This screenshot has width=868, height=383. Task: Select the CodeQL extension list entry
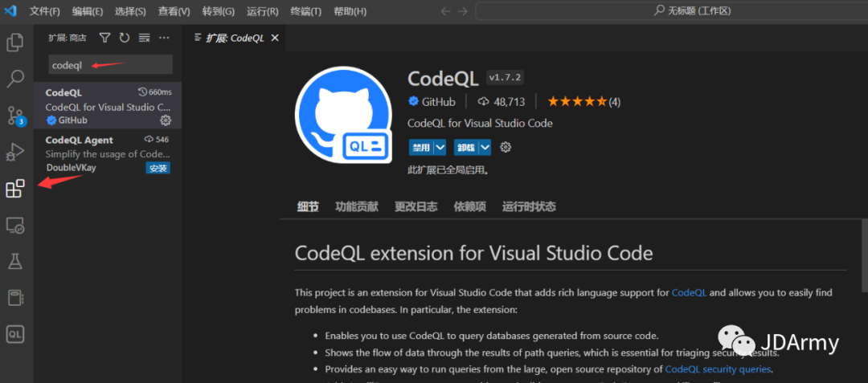(108, 105)
